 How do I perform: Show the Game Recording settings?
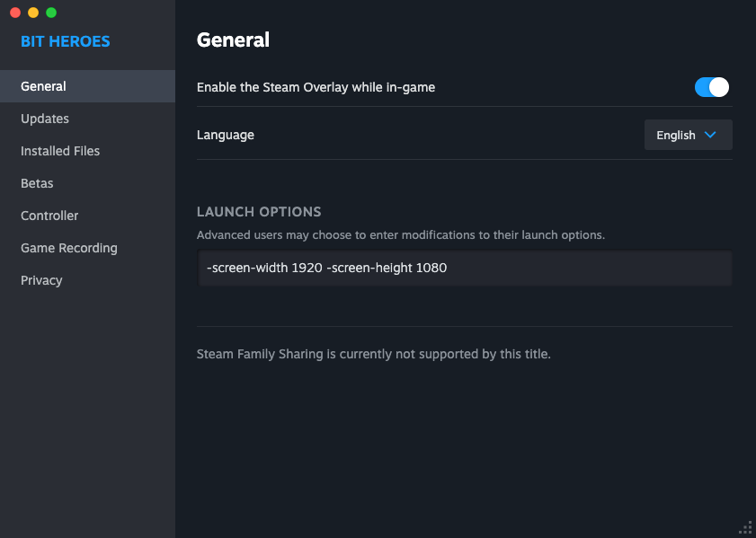click(x=69, y=248)
